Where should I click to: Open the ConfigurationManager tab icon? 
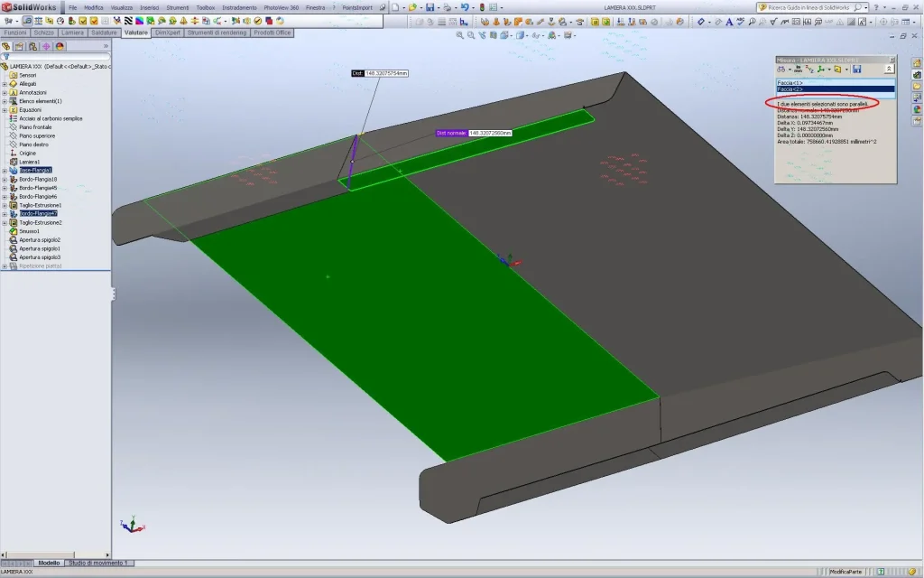[x=32, y=45]
